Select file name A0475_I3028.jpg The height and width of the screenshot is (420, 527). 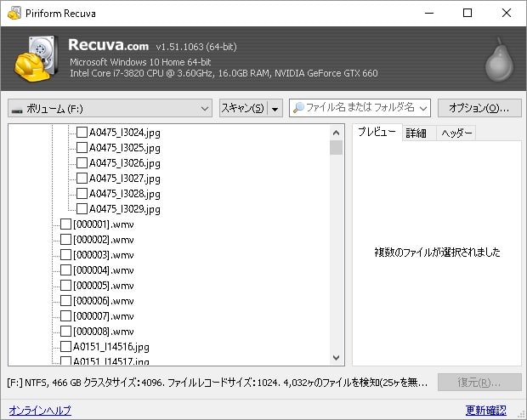tap(125, 194)
